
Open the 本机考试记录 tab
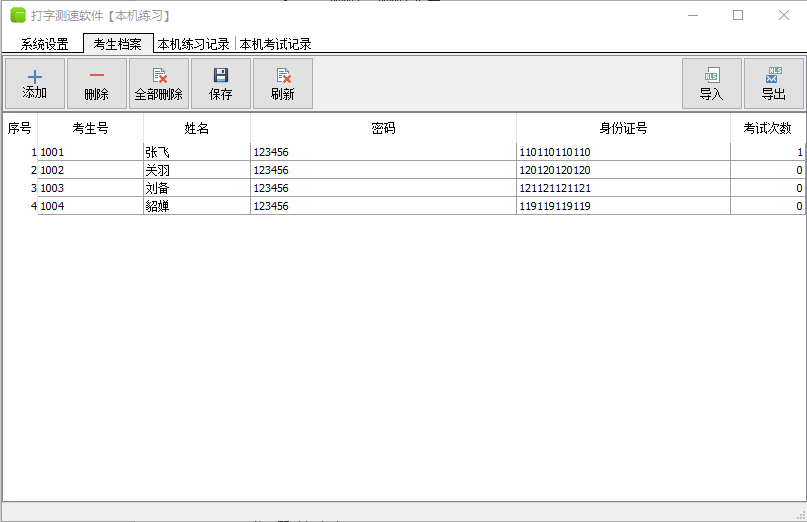[x=276, y=44]
